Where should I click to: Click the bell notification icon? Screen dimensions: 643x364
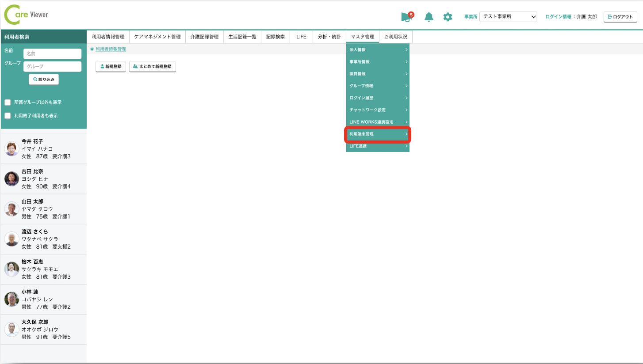(428, 16)
